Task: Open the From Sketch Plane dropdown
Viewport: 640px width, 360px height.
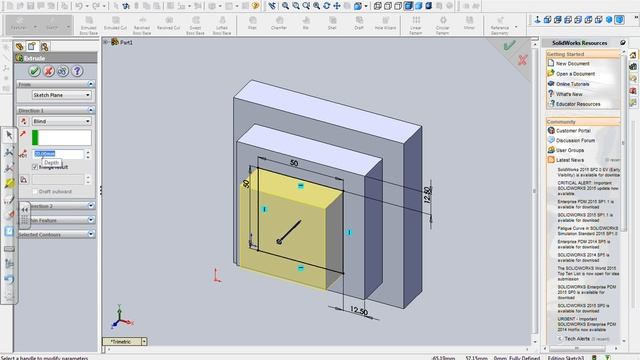Action: [61, 95]
